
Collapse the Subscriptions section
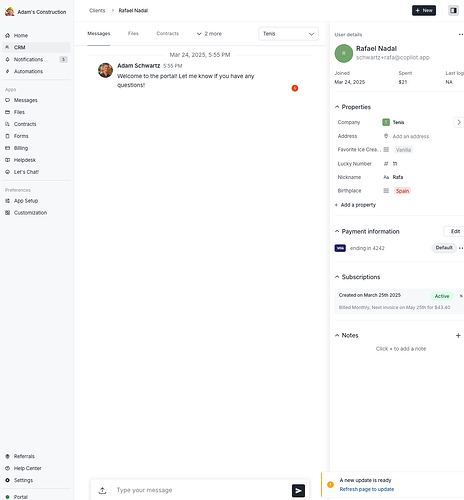[x=357, y=277]
